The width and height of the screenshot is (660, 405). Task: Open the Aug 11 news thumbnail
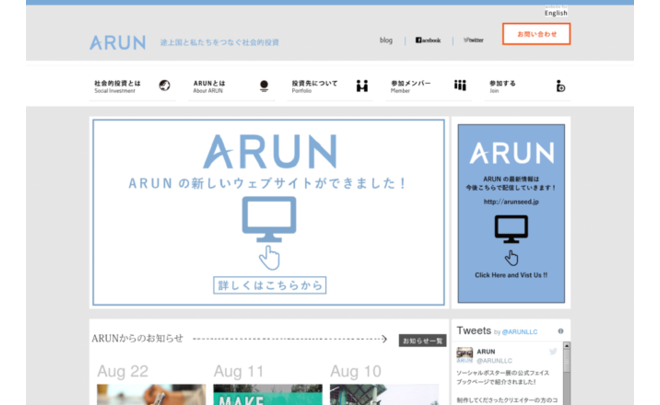267,394
